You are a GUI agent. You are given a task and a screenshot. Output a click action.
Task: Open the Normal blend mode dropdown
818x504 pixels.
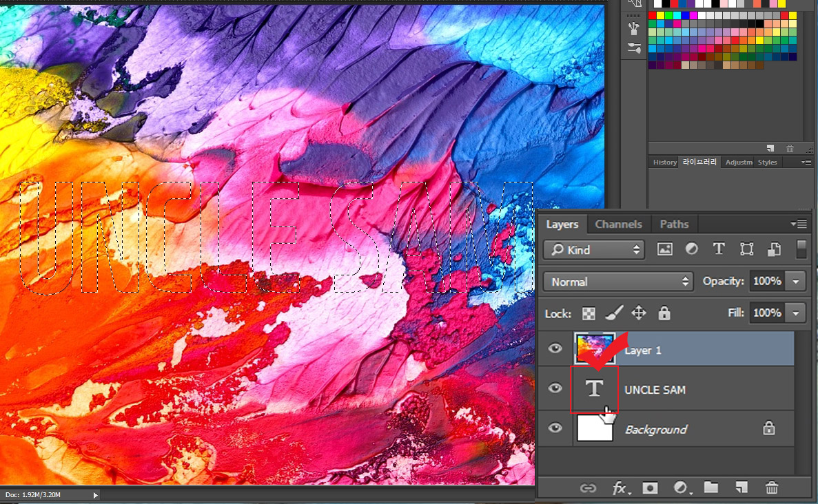click(618, 282)
